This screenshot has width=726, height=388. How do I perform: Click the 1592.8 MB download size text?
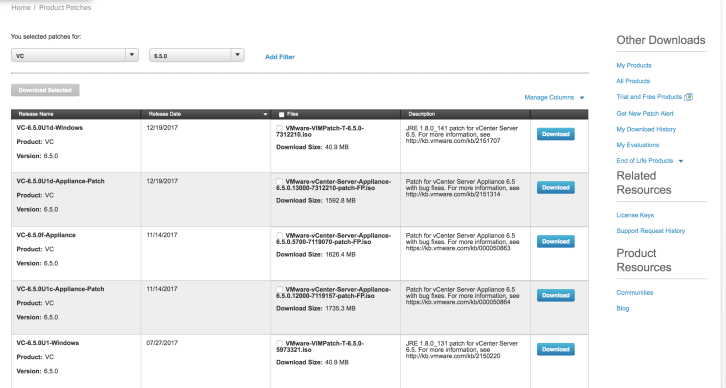click(340, 201)
